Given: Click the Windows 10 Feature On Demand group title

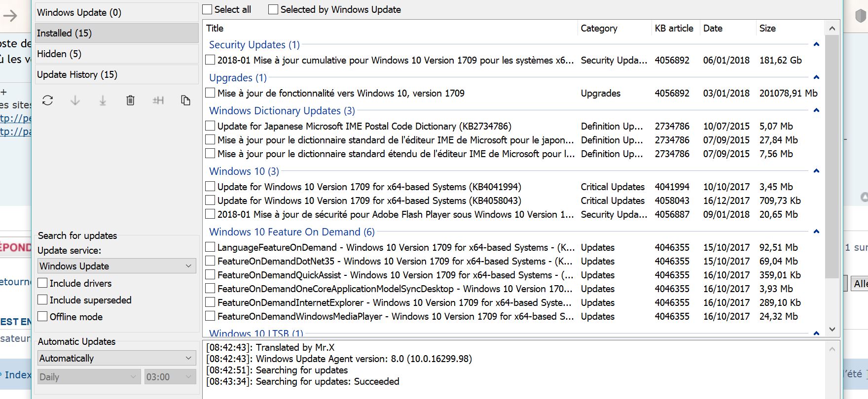Looking at the screenshot, I should (x=292, y=232).
